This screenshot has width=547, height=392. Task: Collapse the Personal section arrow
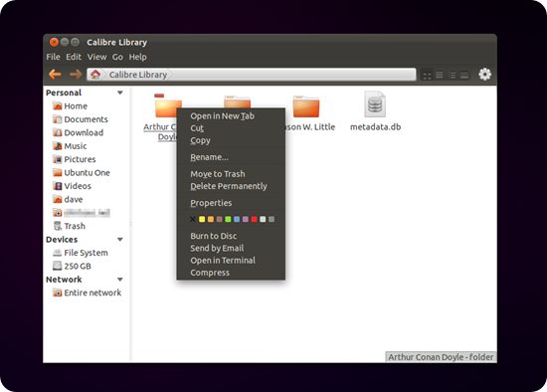coord(120,93)
